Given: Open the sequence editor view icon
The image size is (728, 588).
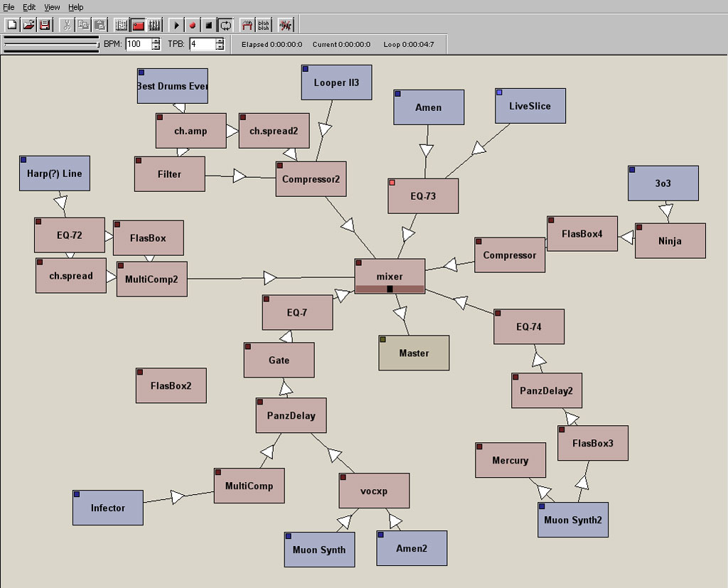Looking at the screenshot, I should pyautogui.click(x=154, y=25).
